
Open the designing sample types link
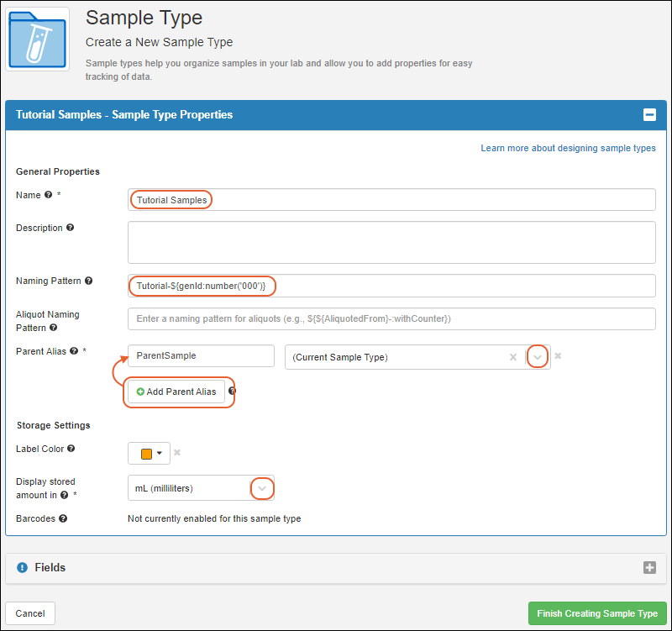click(x=568, y=149)
